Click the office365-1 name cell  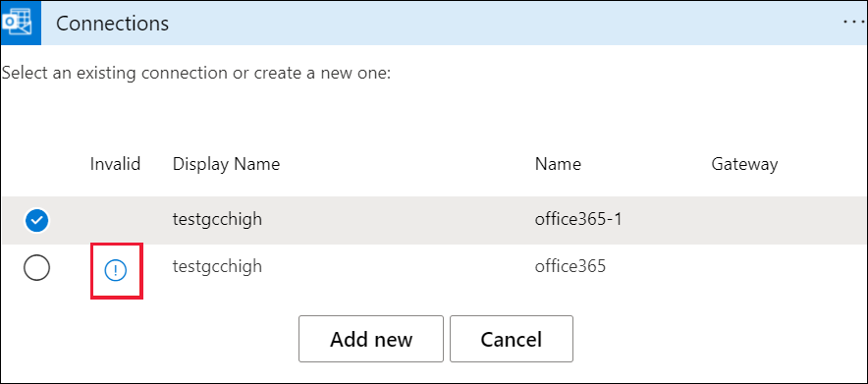point(578,220)
